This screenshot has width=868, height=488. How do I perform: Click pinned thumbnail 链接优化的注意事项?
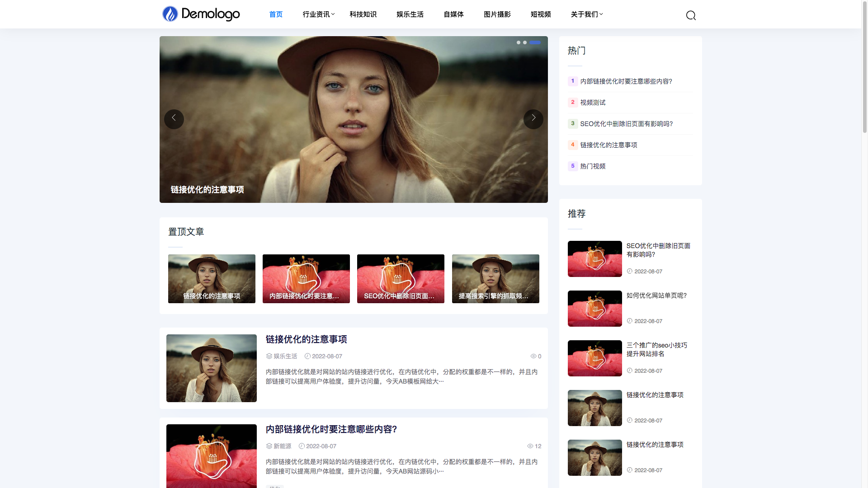(x=212, y=279)
